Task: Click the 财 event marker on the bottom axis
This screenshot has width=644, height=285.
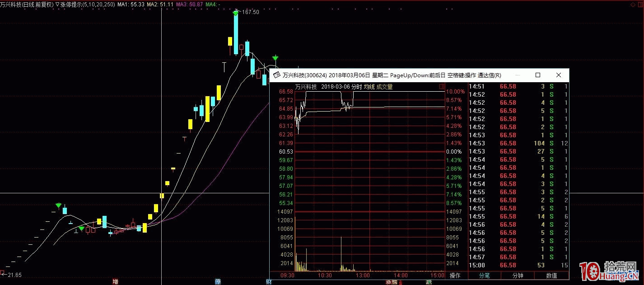Action: 269,282
